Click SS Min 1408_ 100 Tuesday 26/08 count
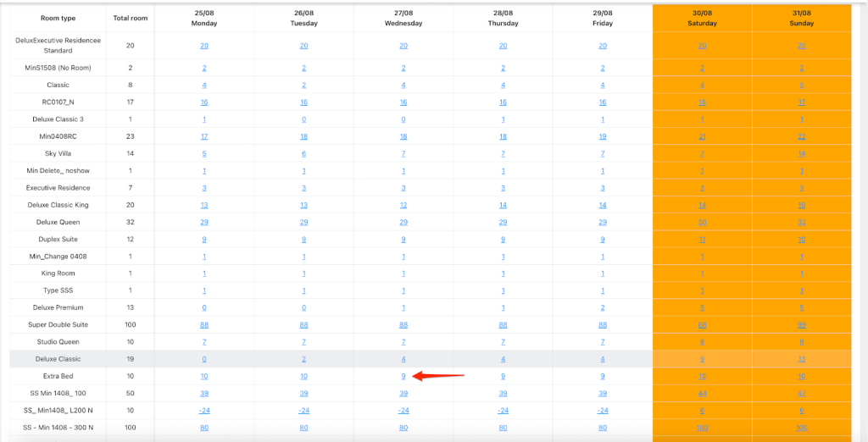 pos(303,393)
